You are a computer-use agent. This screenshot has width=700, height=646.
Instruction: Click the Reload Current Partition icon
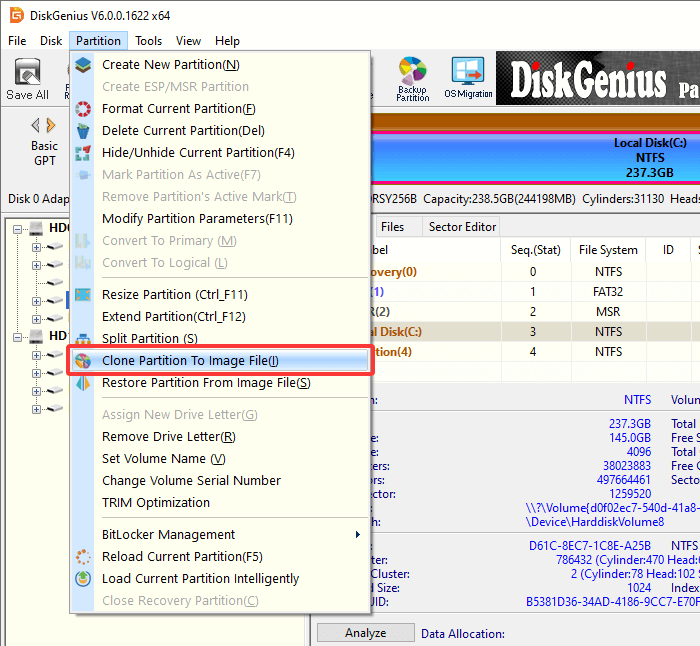coord(84,557)
